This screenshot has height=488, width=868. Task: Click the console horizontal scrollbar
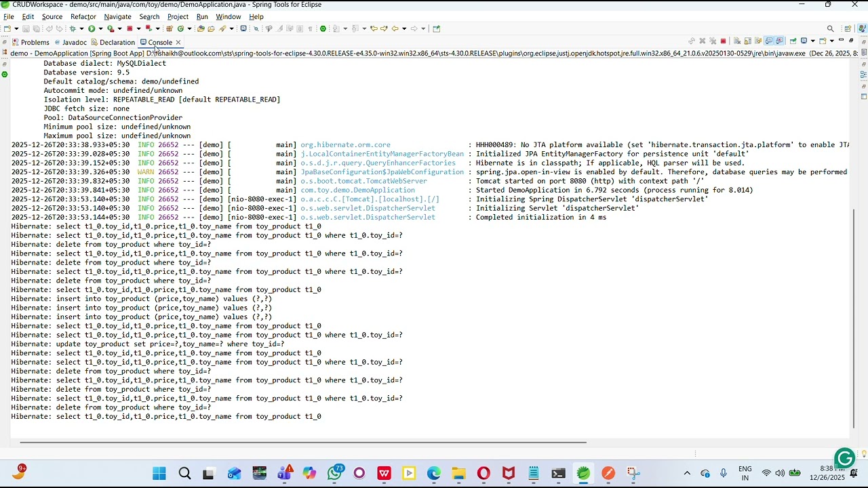[x=302, y=443]
